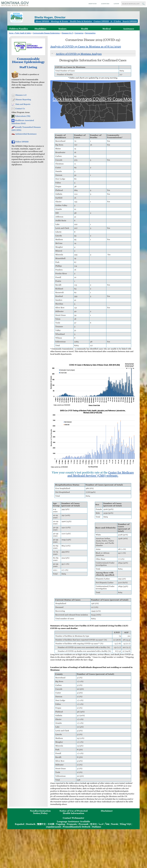Click the Diseases A-Z icon

coord(13,95)
